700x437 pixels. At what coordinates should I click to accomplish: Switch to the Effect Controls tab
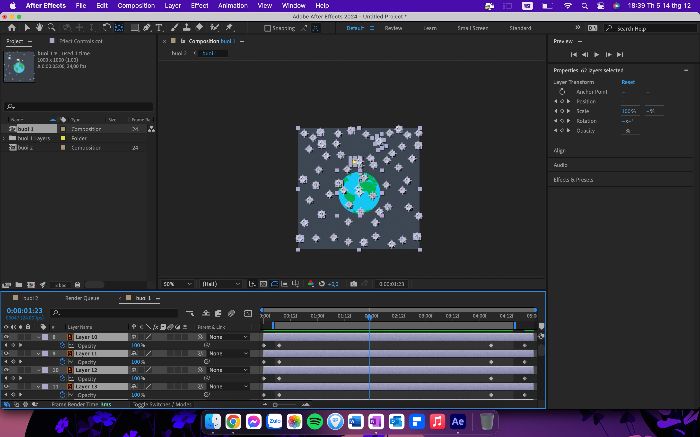81,41
